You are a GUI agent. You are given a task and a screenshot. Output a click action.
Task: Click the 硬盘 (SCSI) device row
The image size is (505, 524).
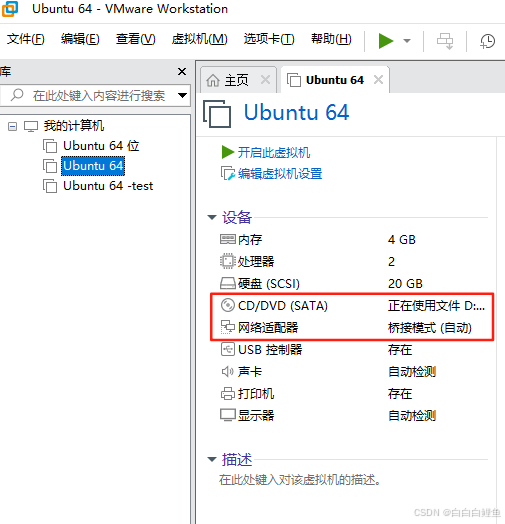(x=353, y=284)
